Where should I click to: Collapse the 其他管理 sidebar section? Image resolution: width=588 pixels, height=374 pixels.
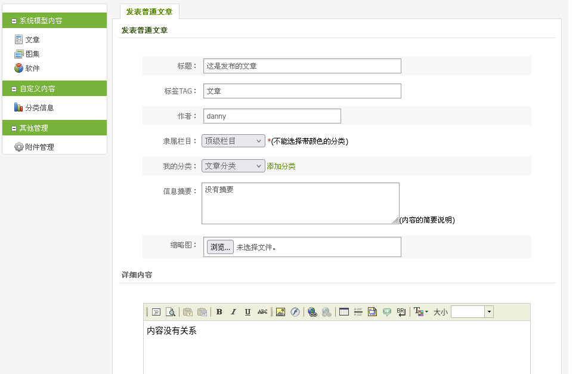(14, 128)
